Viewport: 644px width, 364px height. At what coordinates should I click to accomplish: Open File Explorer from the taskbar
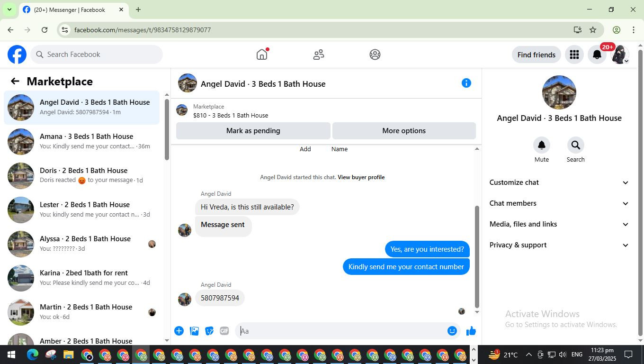point(69,355)
